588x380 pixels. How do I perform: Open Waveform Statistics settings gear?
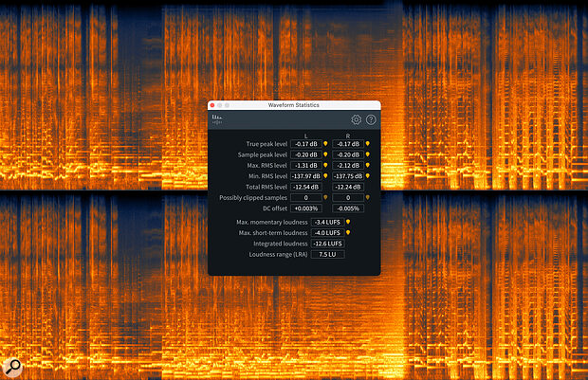coord(356,120)
